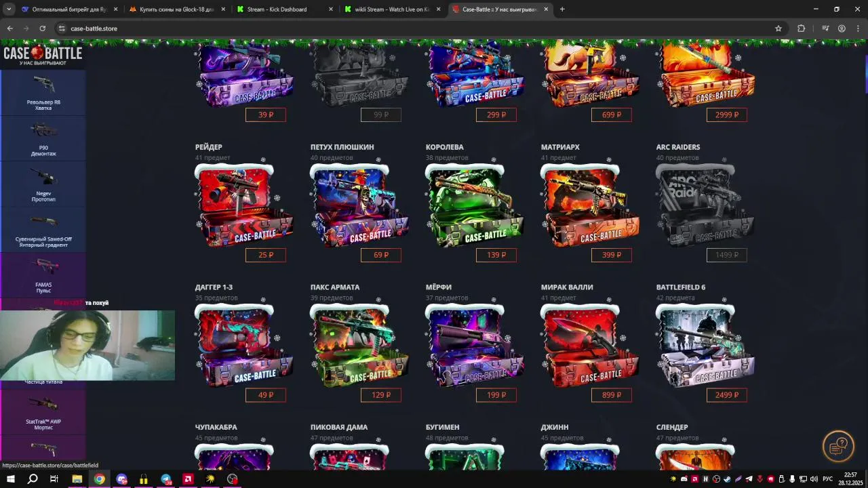Open the Матриарх case image
The height and width of the screenshot is (488, 868).
click(590, 205)
